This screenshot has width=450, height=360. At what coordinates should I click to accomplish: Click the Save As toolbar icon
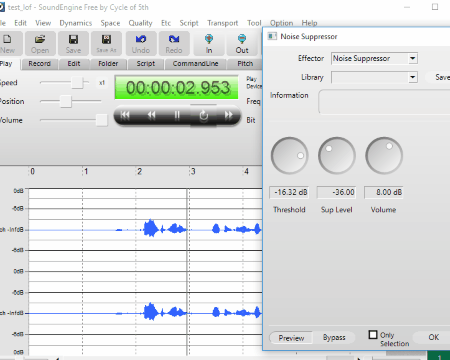106,43
